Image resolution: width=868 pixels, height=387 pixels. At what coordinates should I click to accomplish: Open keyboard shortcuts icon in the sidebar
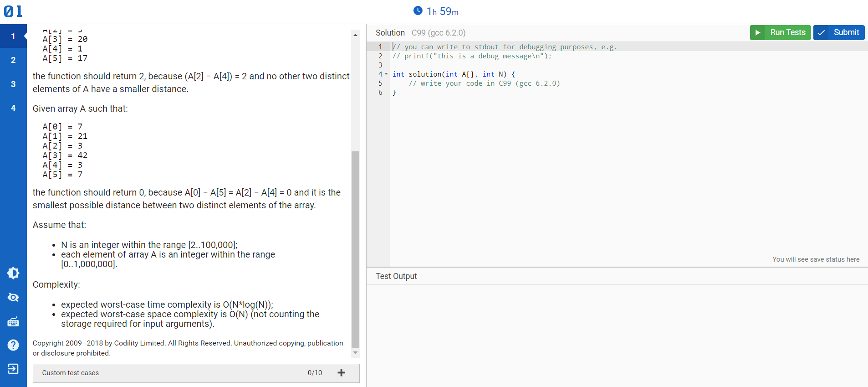pyautogui.click(x=13, y=321)
